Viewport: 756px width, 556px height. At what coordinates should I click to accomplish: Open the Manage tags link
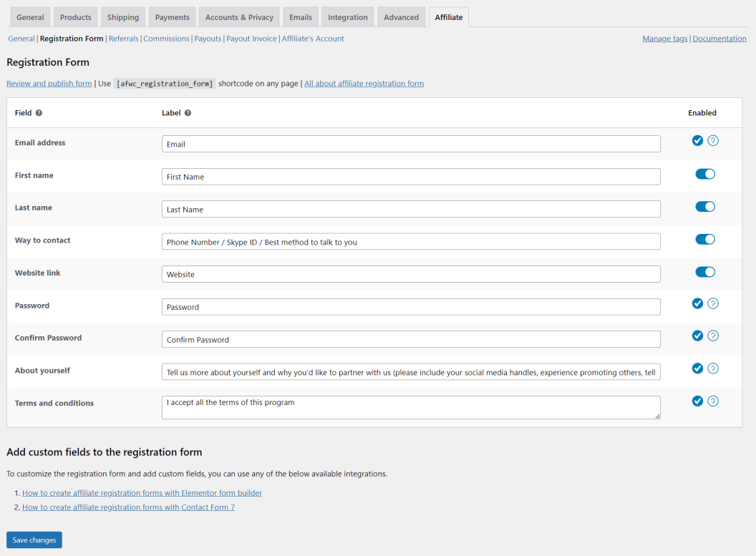click(x=664, y=39)
